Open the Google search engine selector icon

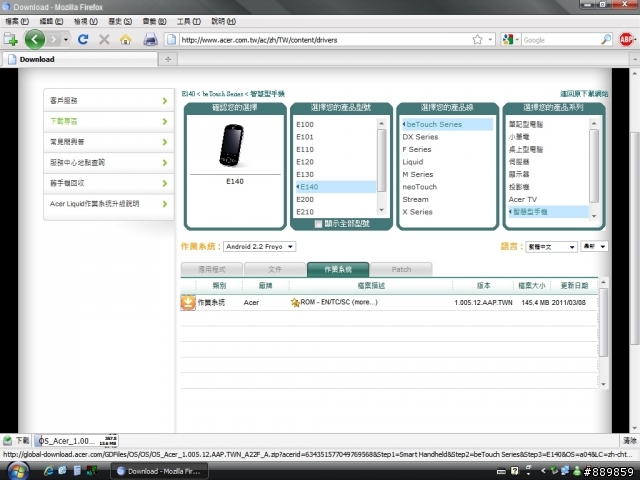point(510,40)
